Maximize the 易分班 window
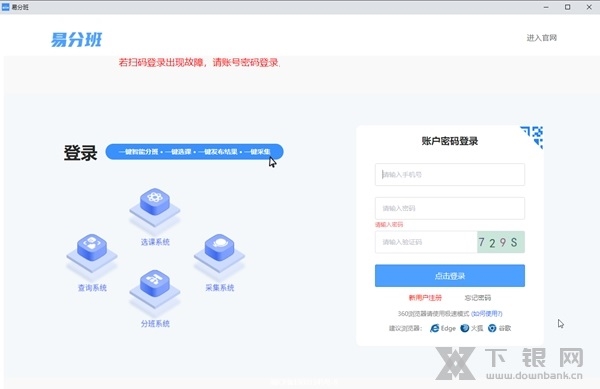 pos(567,7)
